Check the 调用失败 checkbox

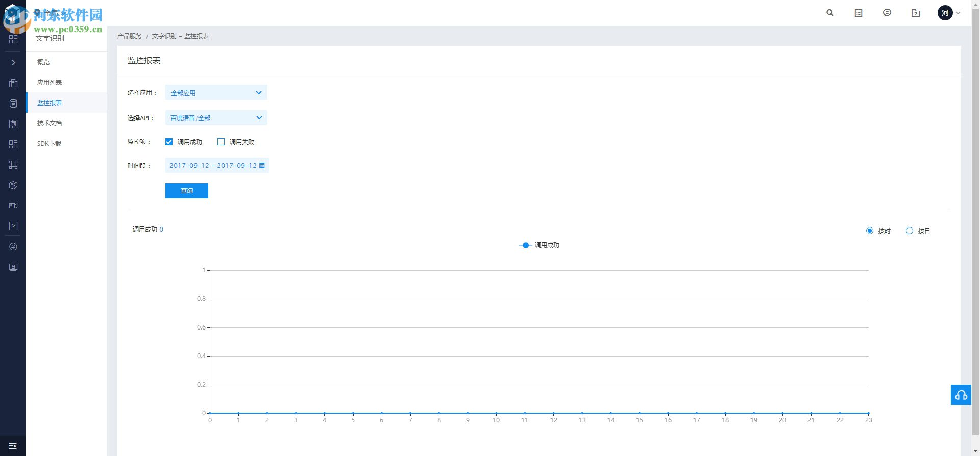221,142
